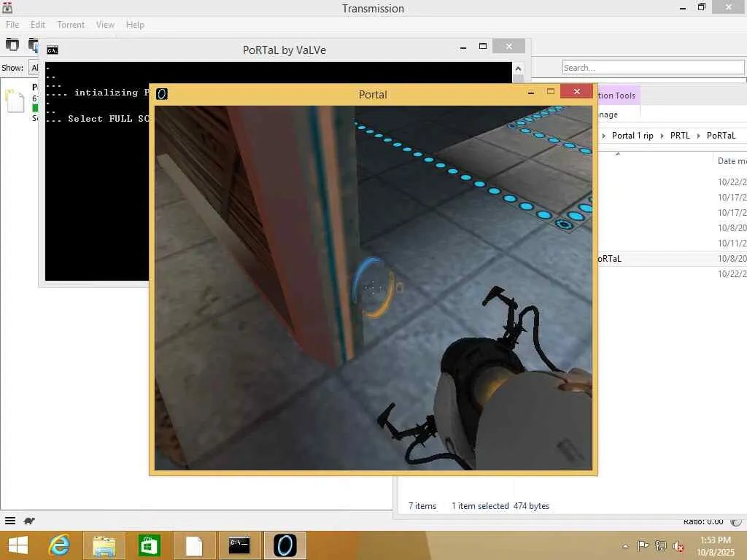The width and height of the screenshot is (747, 560).
Task: Show hidden system tray icons
Action: [625, 545]
